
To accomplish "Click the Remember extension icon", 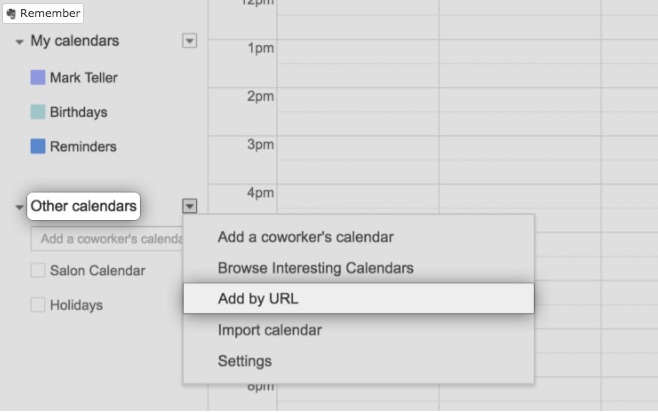I will (11, 14).
